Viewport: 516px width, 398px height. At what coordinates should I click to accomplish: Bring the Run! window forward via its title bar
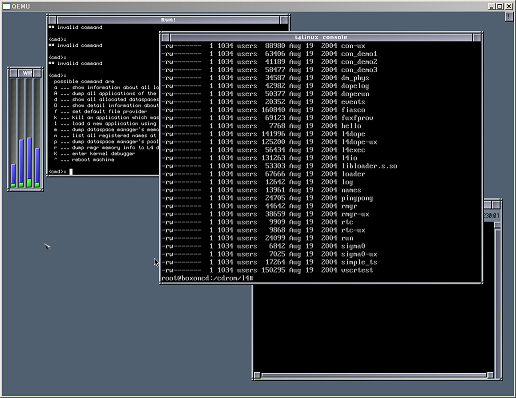[168, 20]
